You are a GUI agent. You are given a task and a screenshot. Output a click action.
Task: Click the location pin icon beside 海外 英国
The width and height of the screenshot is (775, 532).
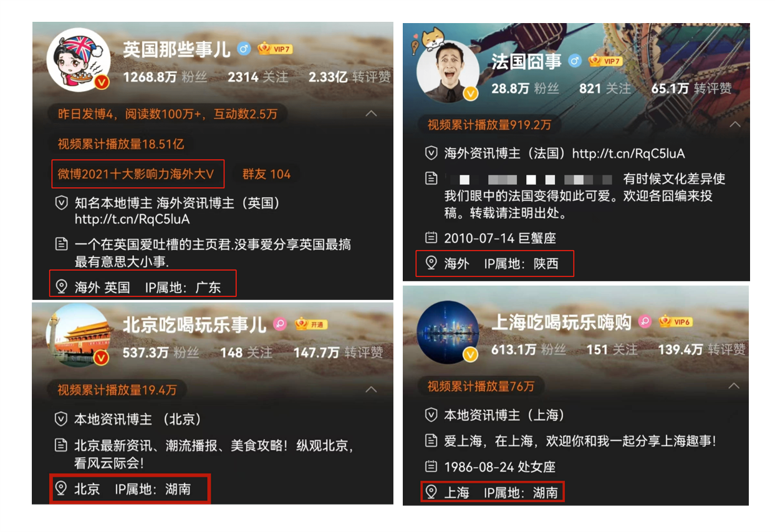point(61,287)
